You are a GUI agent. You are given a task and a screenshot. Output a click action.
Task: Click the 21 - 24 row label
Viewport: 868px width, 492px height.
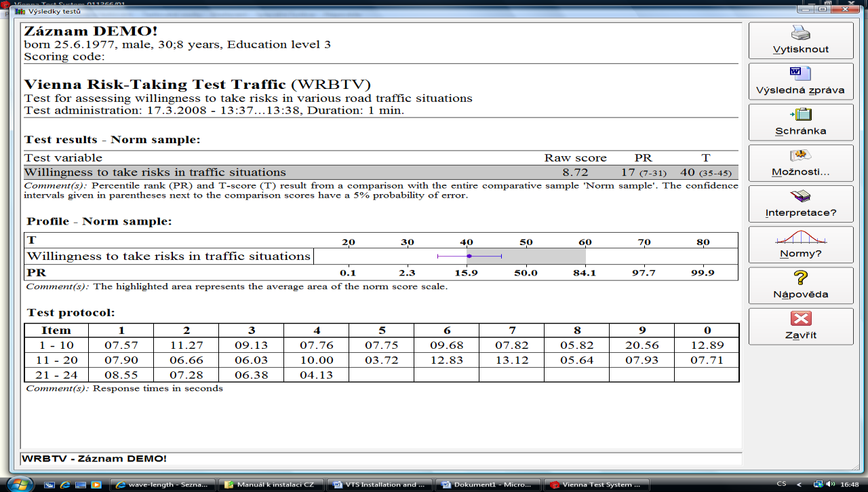(56, 375)
